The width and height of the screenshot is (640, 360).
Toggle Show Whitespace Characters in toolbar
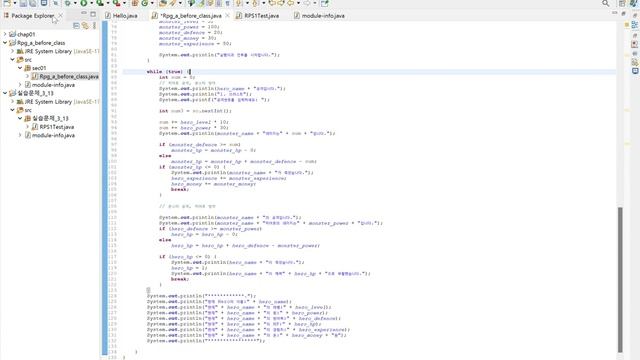(x=227, y=3)
